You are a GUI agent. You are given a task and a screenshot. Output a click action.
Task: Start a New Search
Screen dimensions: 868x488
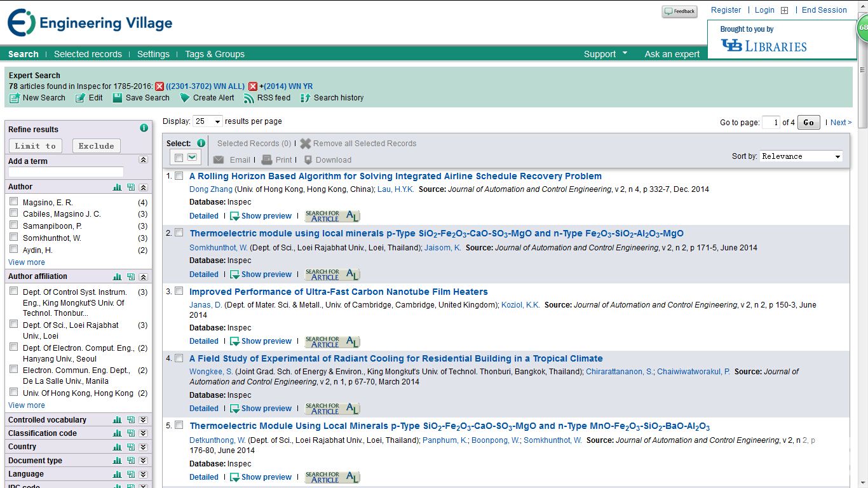pyautogui.click(x=37, y=98)
